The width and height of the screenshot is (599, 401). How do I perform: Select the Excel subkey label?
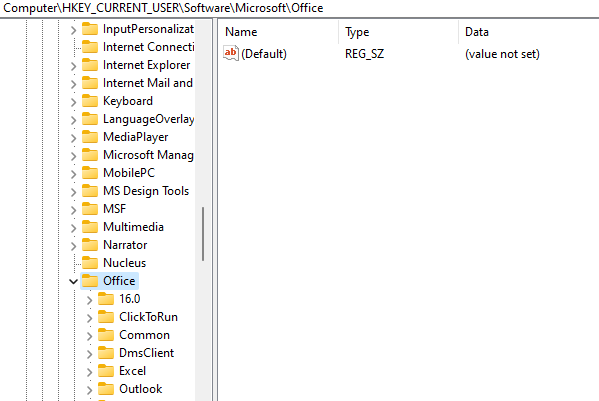(x=132, y=370)
